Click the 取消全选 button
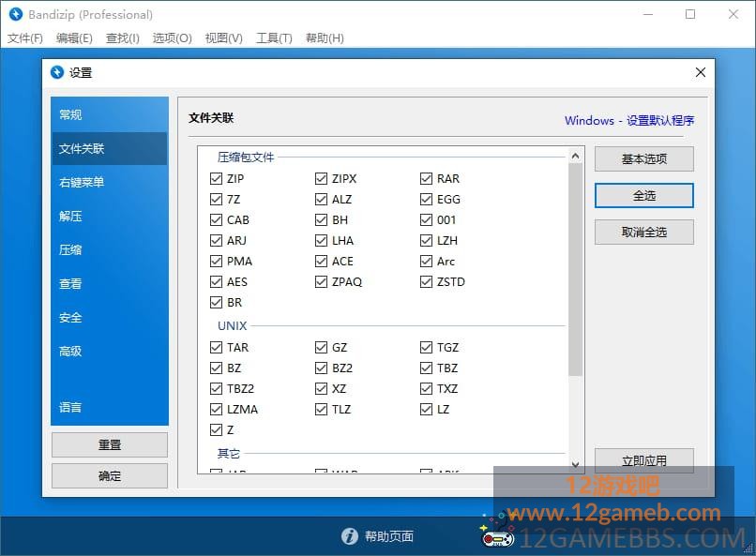Viewport: 756px width, 556px height. point(644,233)
